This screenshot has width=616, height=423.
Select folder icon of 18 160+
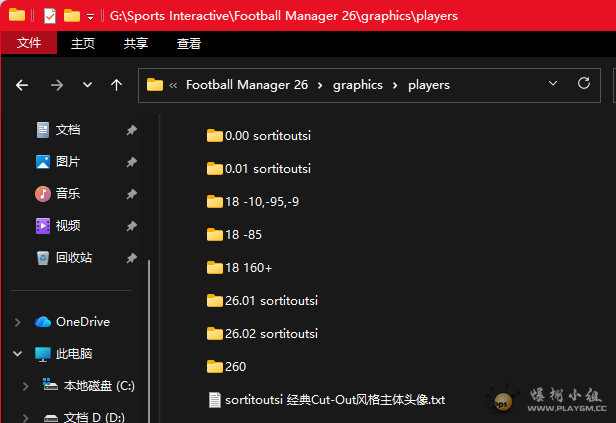click(x=214, y=267)
